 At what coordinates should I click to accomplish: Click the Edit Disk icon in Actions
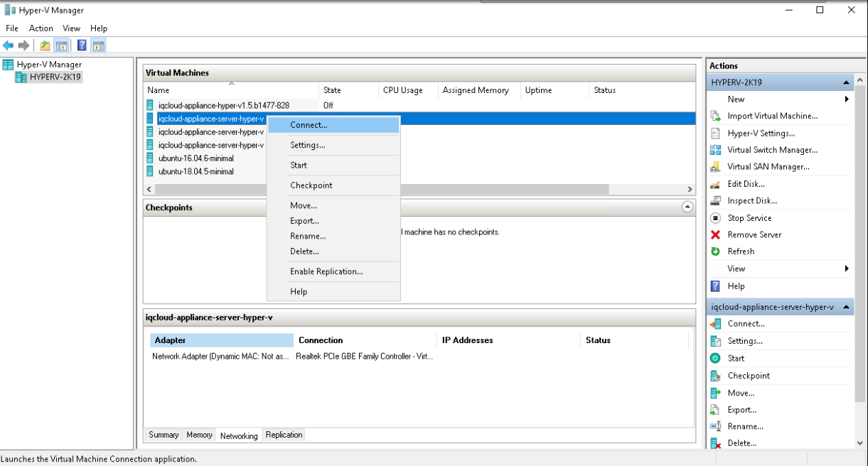tap(716, 184)
